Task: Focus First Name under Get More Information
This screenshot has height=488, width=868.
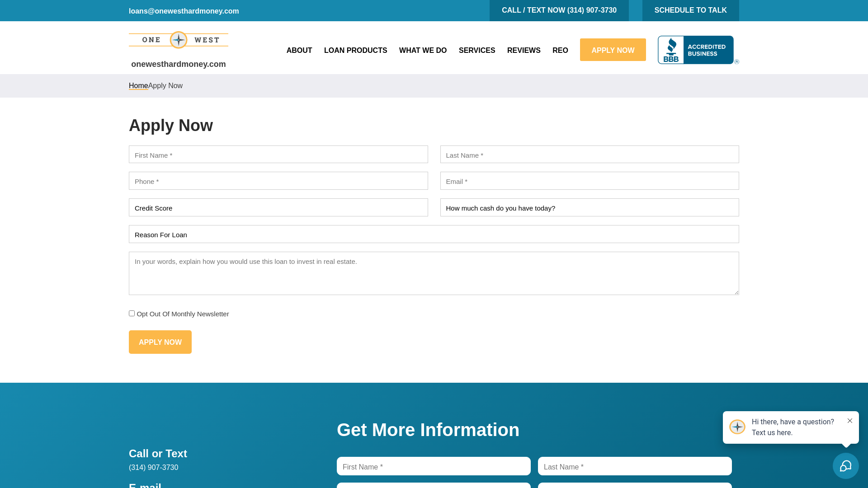Action: coord(434,466)
